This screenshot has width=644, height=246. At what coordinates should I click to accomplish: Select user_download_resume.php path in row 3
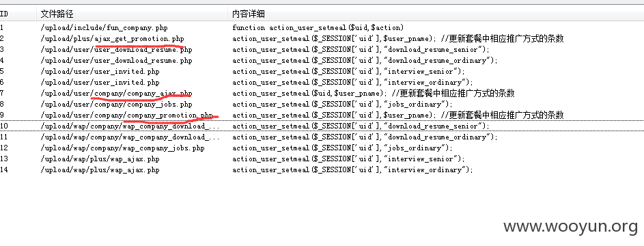(x=116, y=50)
